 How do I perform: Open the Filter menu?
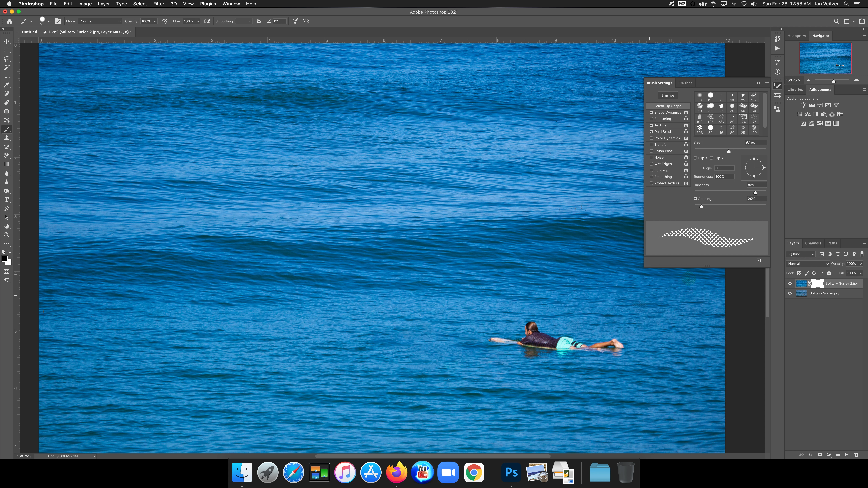coord(158,4)
